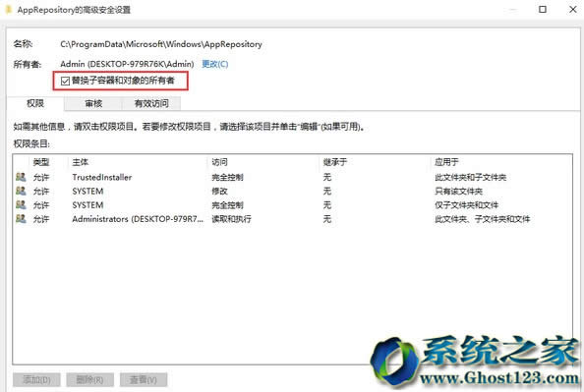Click the user icon of Administrators entry
This screenshot has height=392, width=584.
point(21,218)
